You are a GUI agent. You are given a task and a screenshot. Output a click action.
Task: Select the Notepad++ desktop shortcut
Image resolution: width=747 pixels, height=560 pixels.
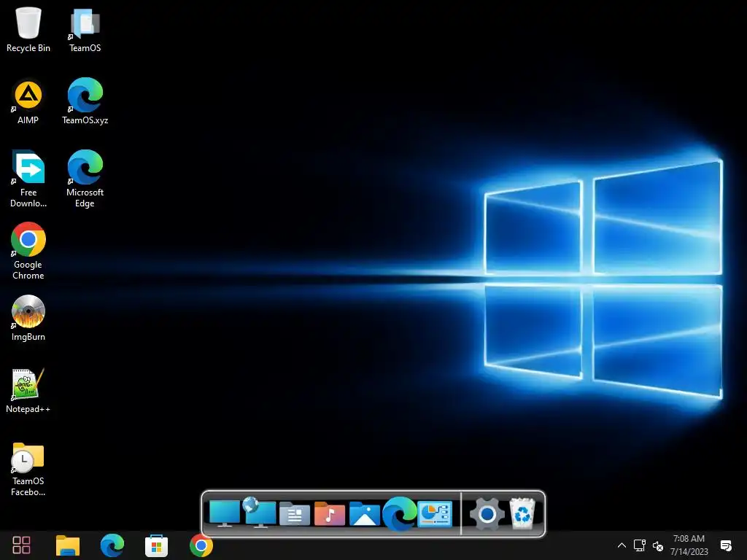pyautogui.click(x=28, y=391)
